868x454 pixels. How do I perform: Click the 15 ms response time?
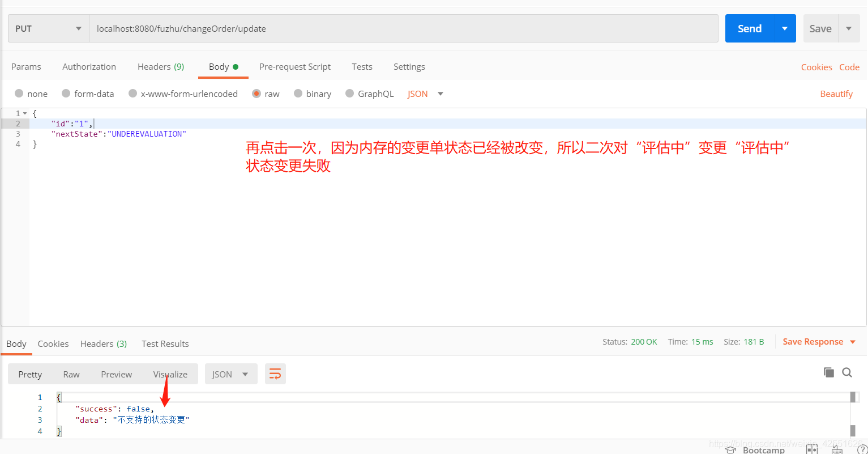tap(702, 342)
